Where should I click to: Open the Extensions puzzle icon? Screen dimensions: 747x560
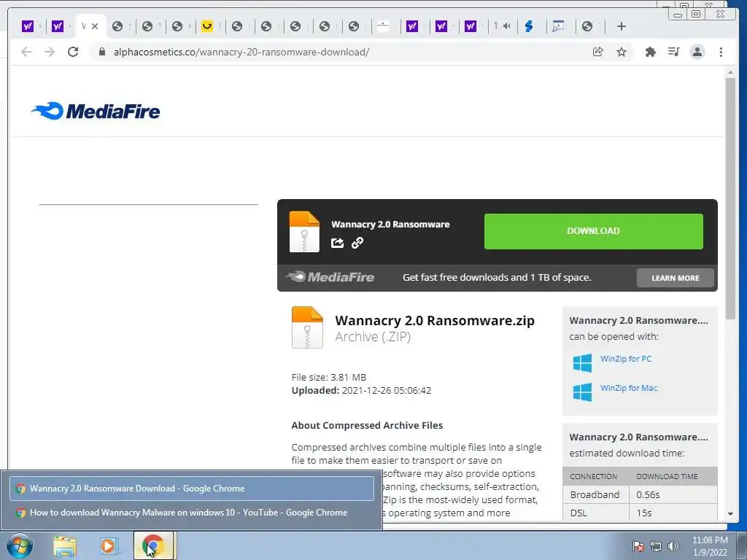[x=650, y=52]
